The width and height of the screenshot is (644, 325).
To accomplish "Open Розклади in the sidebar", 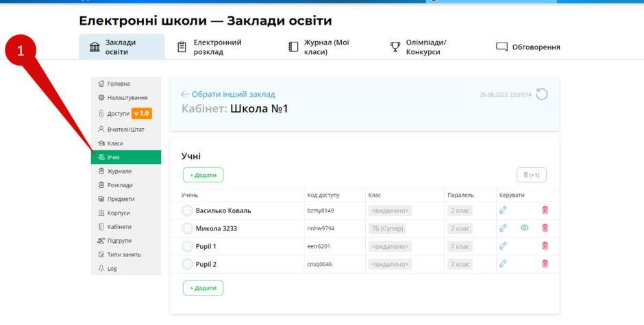I will coord(125,185).
